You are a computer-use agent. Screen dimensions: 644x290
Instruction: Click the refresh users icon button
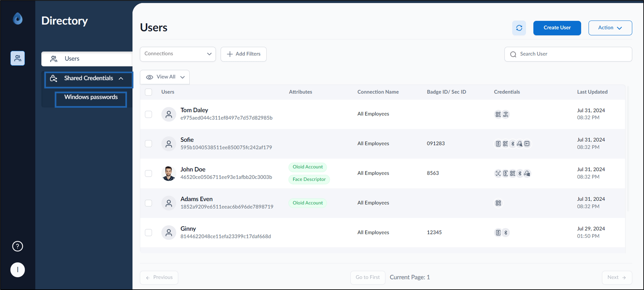(519, 28)
